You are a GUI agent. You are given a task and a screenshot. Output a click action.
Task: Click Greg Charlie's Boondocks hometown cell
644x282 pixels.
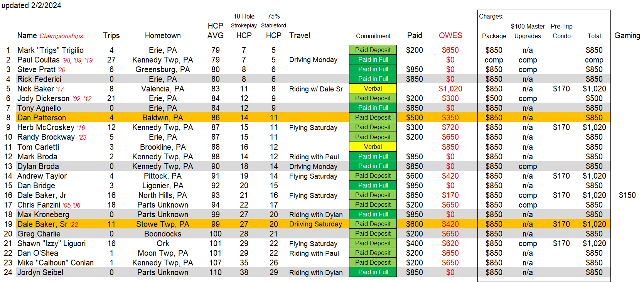(163, 234)
